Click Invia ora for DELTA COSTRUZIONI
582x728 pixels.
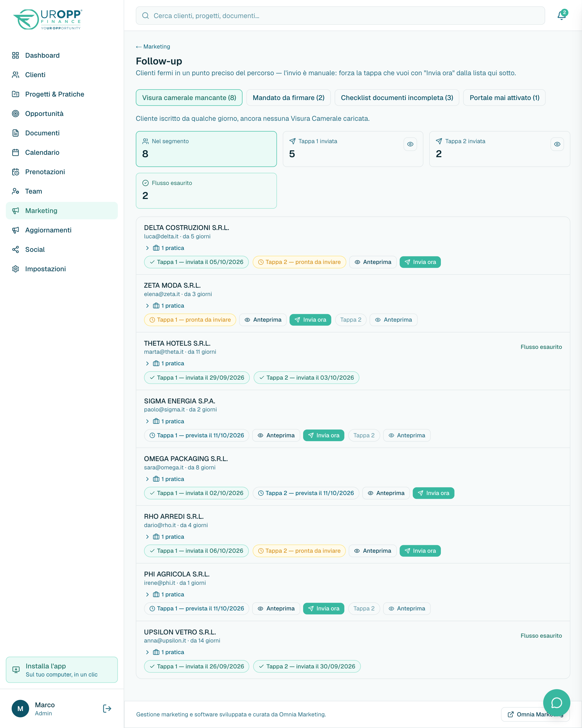click(x=420, y=262)
